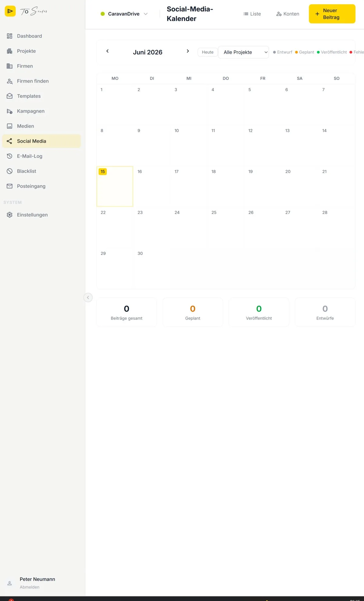The image size is (364, 601).
Task: Click the Firmen sidebar icon
Action: point(10,66)
